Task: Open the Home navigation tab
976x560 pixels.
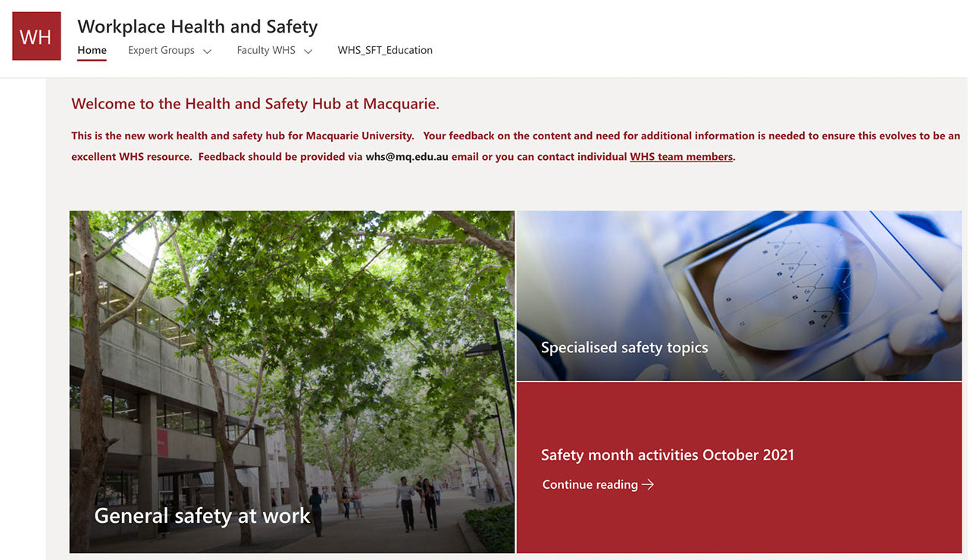Action: pyautogui.click(x=92, y=51)
